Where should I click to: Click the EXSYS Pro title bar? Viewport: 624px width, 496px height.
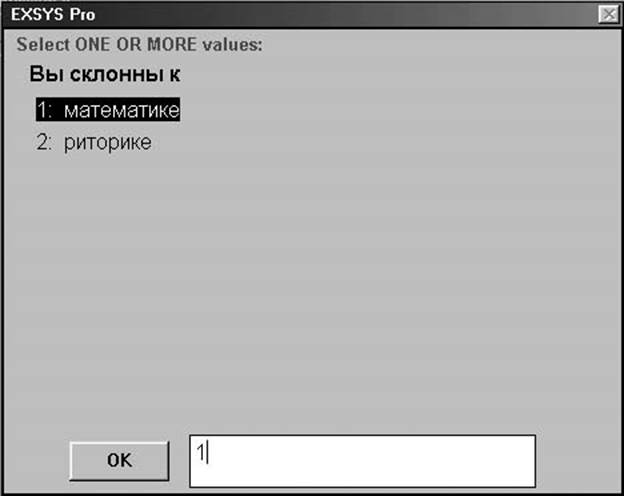(302, 15)
